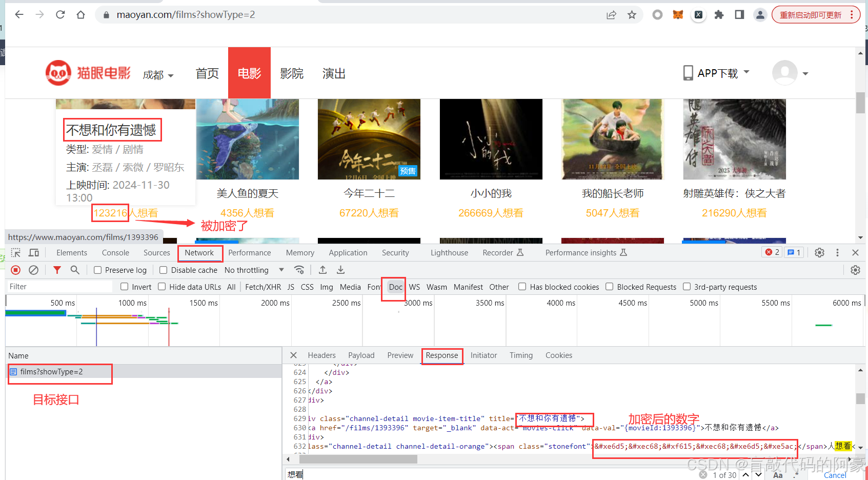Go to the browser home icon
This screenshot has height=480, width=868.
(80, 14)
